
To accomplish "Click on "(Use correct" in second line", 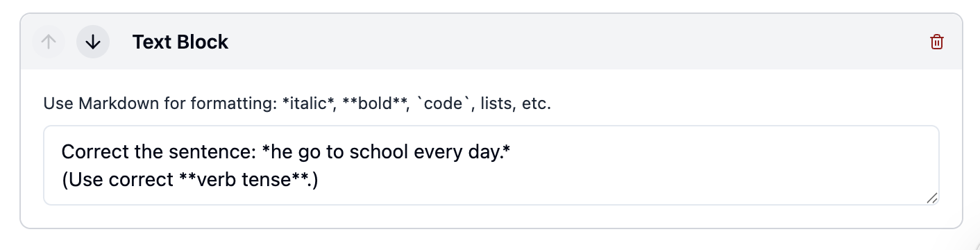I will (117, 181).
